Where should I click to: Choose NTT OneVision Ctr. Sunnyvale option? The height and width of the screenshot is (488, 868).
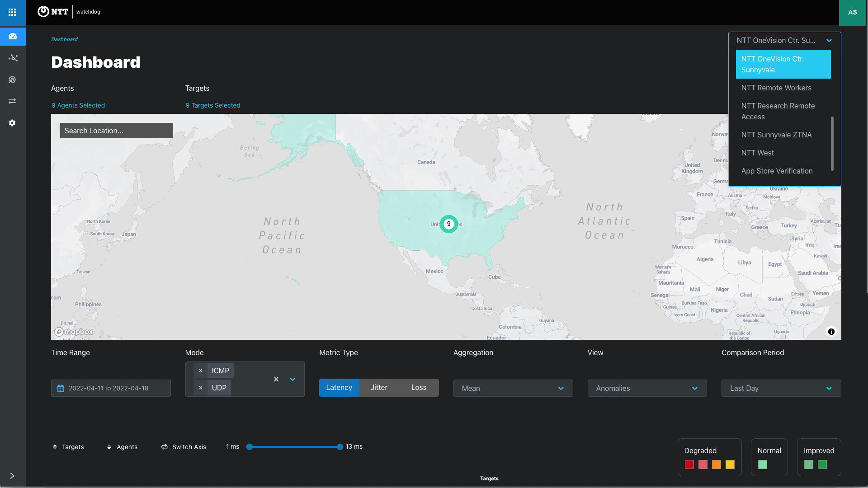pos(783,64)
